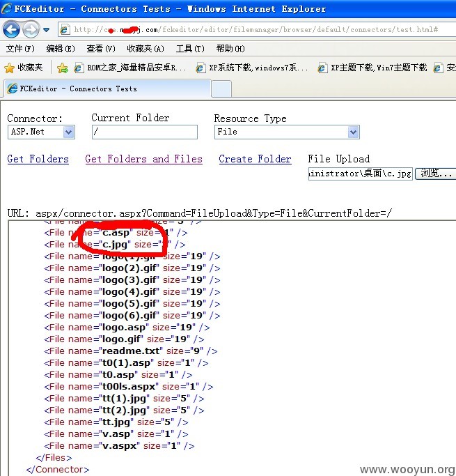The height and width of the screenshot is (476, 456).
Task: Open the Resource Type File dropdown
Action: pyautogui.click(x=287, y=132)
